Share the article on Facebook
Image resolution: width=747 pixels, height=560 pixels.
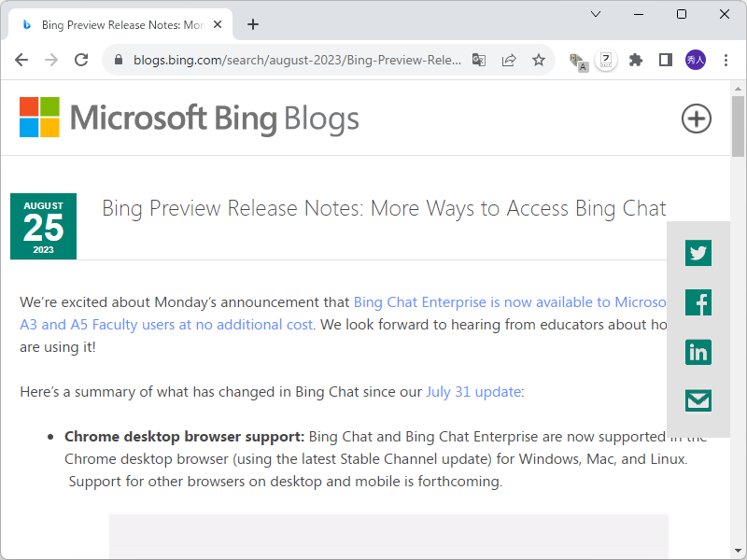(x=698, y=302)
